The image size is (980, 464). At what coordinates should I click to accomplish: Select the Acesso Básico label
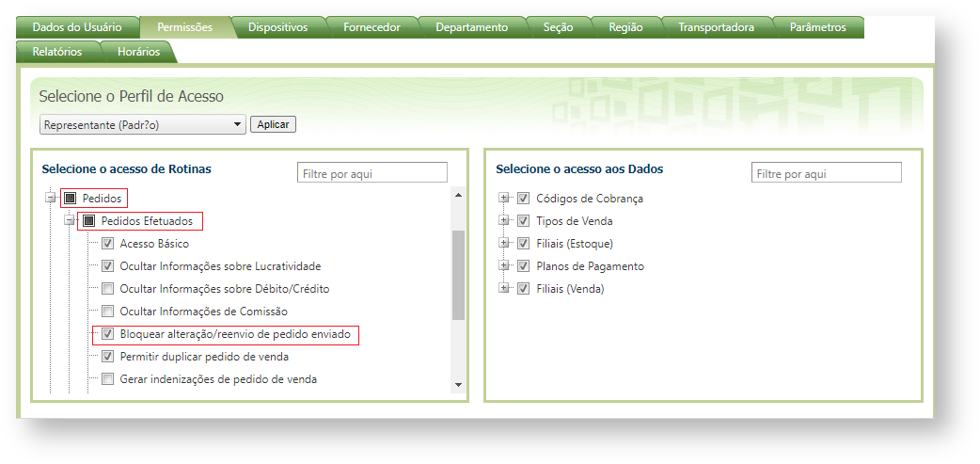click(154, 243)
